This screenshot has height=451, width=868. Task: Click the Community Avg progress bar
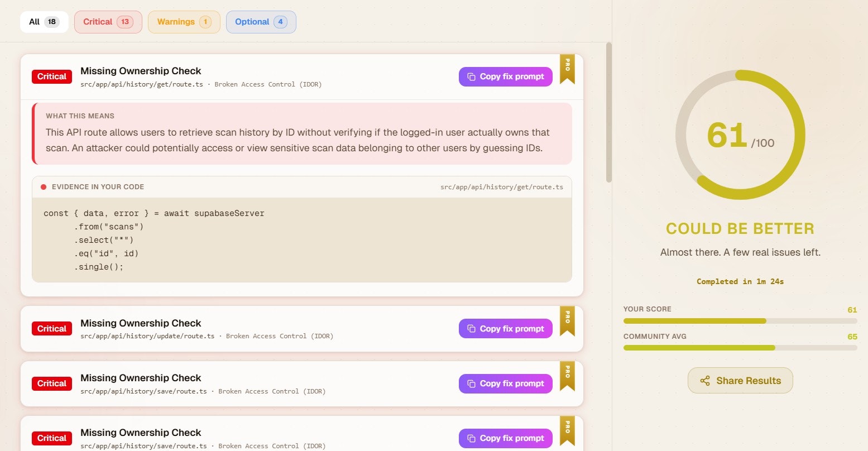click(x=740, y=348)
